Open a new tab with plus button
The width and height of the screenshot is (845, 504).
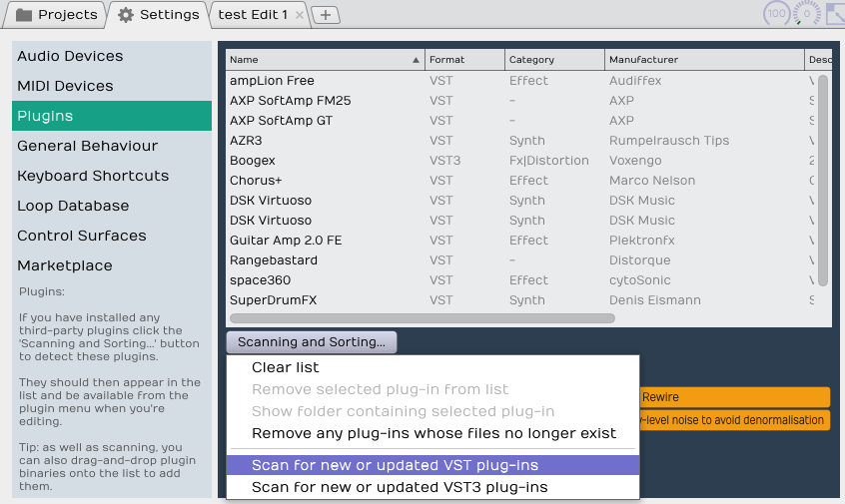coord(327,15)
